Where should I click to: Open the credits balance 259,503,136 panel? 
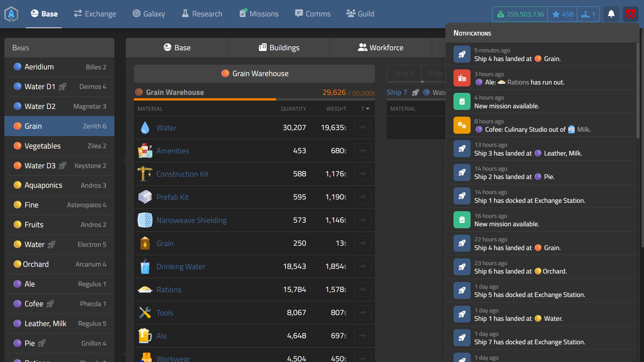(x=520, y=14)
